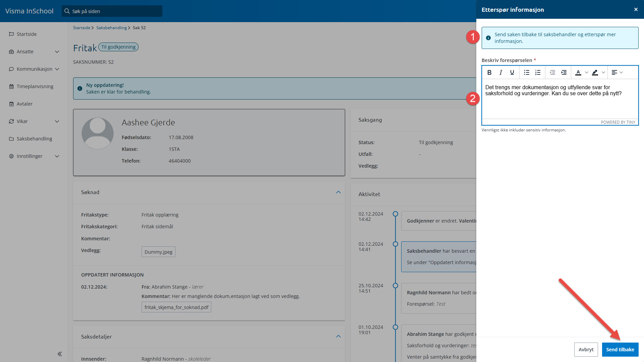
Task: Click the Send tilbake button
Action: tap(620, 349)
